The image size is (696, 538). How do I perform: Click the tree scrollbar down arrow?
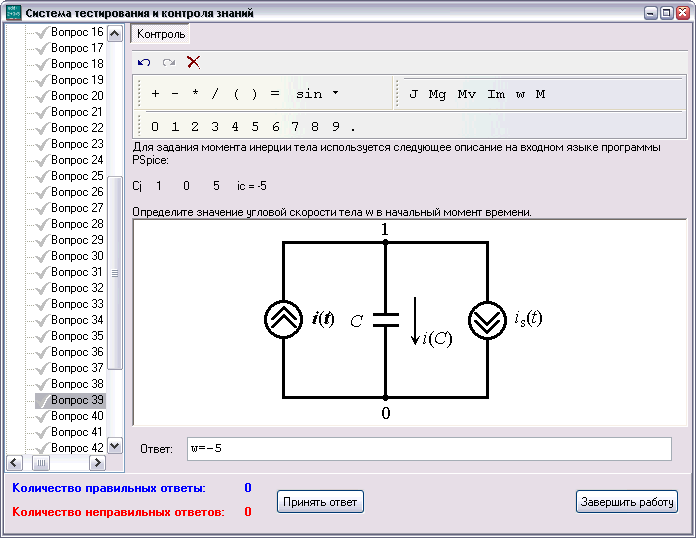point(115,445)
